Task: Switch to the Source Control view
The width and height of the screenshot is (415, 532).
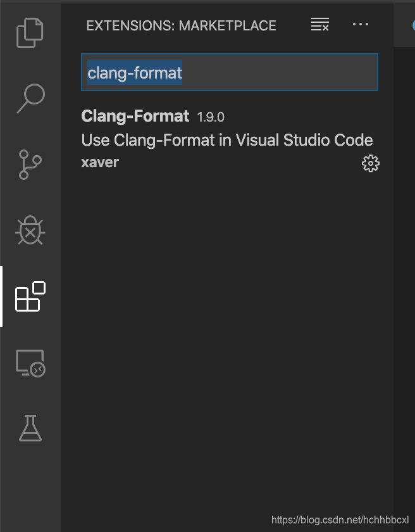Action: [x=30, y=165]
